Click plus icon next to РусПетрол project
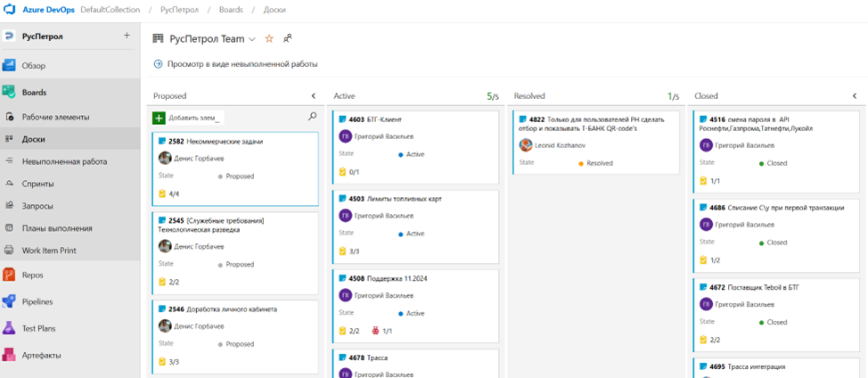Screen dimensions: 868x378 127,37
